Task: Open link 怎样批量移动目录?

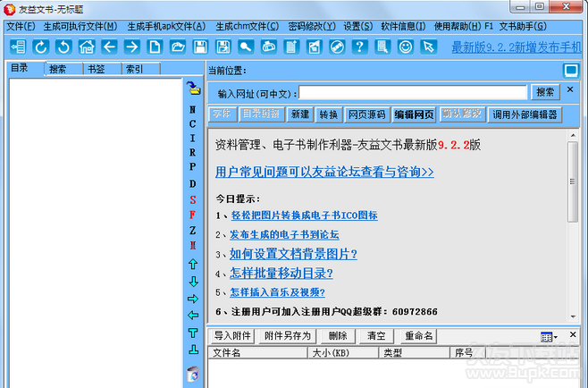Action: pos(281,274)
